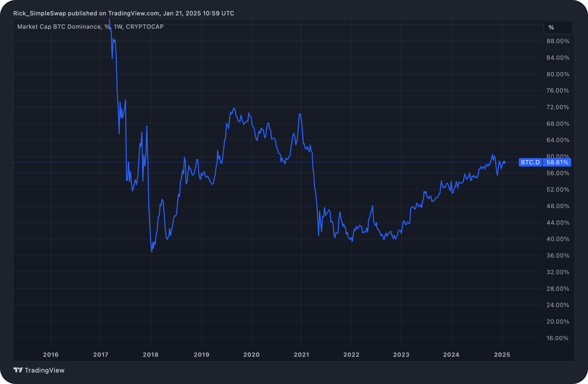Click the 72.00% price scale label
Screen dimensions: 588x384
point(558,107)
